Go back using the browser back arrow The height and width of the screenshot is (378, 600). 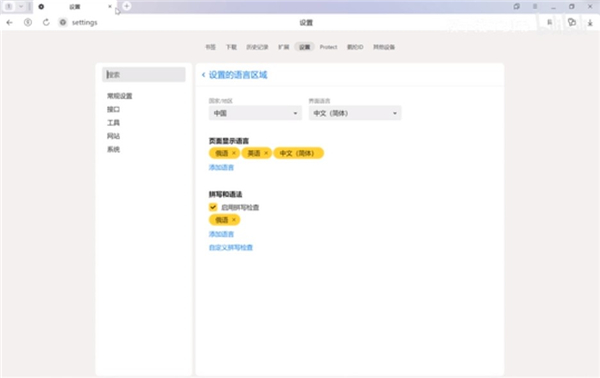pos(10,23)
